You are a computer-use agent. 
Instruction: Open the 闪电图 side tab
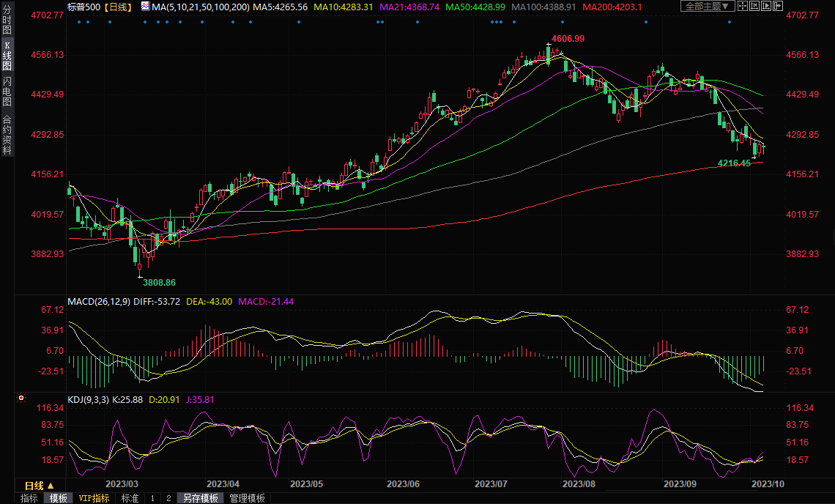click(x=7, y=92)
